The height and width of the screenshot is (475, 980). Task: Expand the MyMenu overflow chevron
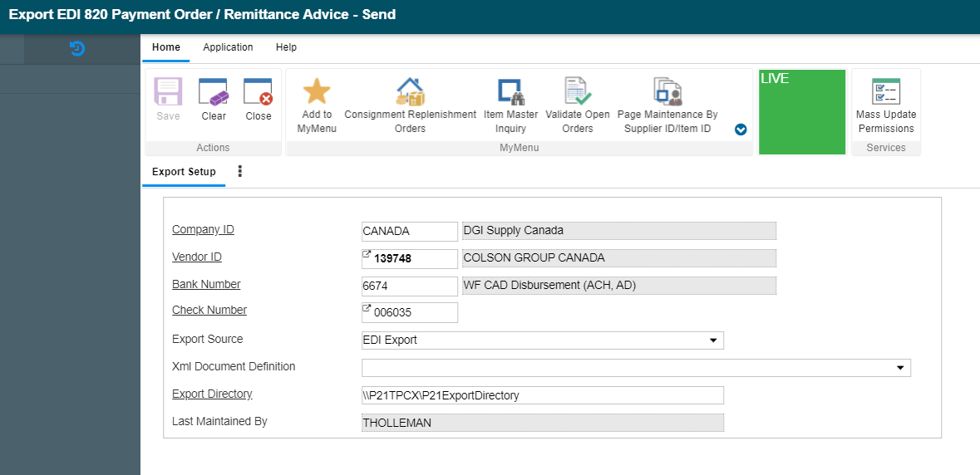pyautogui.click(x=741, y=130)
